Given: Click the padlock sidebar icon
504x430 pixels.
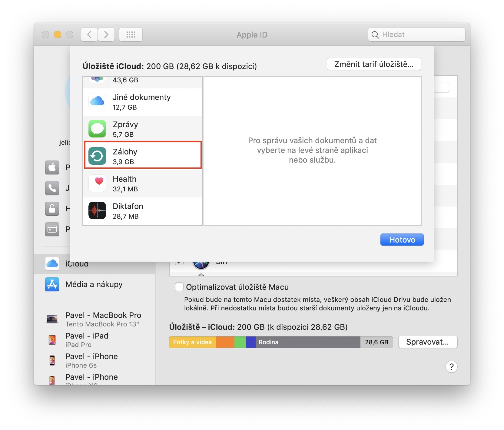Looking at the screenshot, I should [52, 209].
